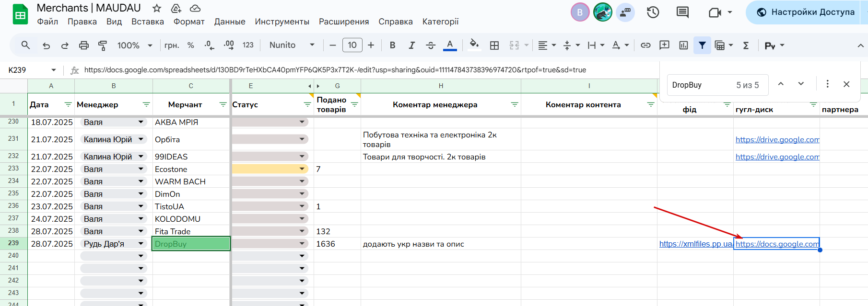
Task: Open the Данные menu
Action: (x=230, y=22)
